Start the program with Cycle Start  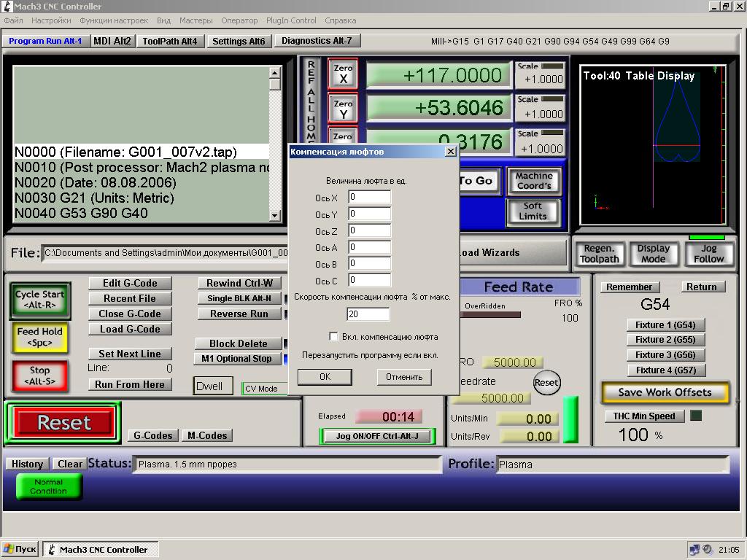click(40, 300)
